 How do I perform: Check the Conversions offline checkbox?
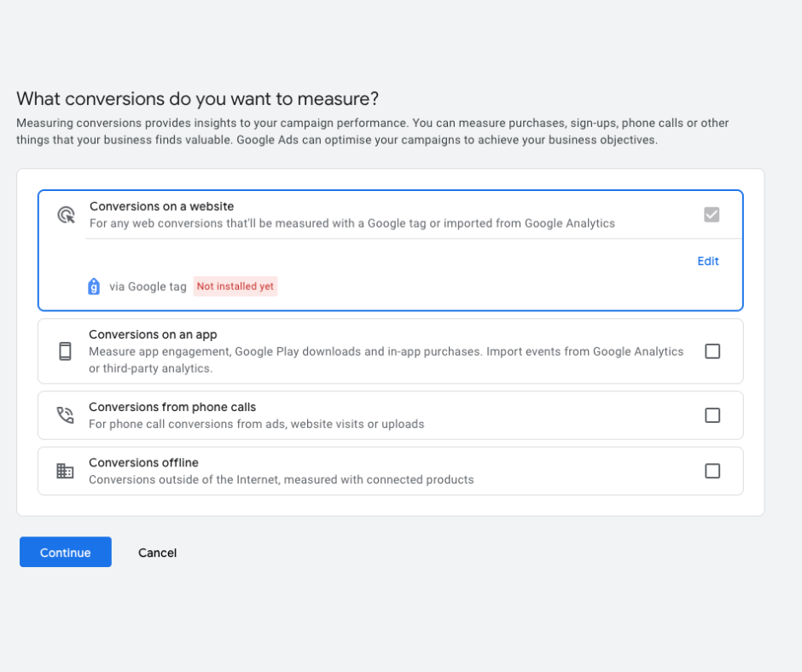click(x=712, y=471)
